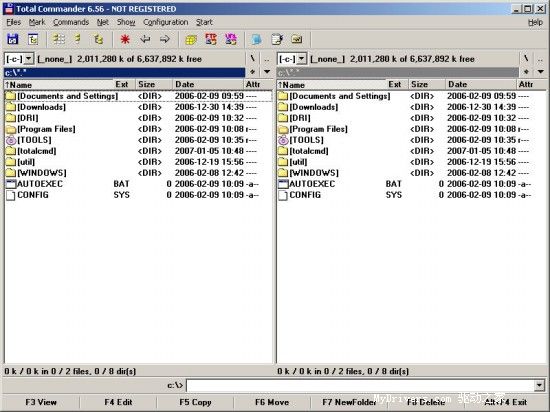Go to root with left panel backslash button
Viewport: 550px width, 412px height.
pos(252,59)
